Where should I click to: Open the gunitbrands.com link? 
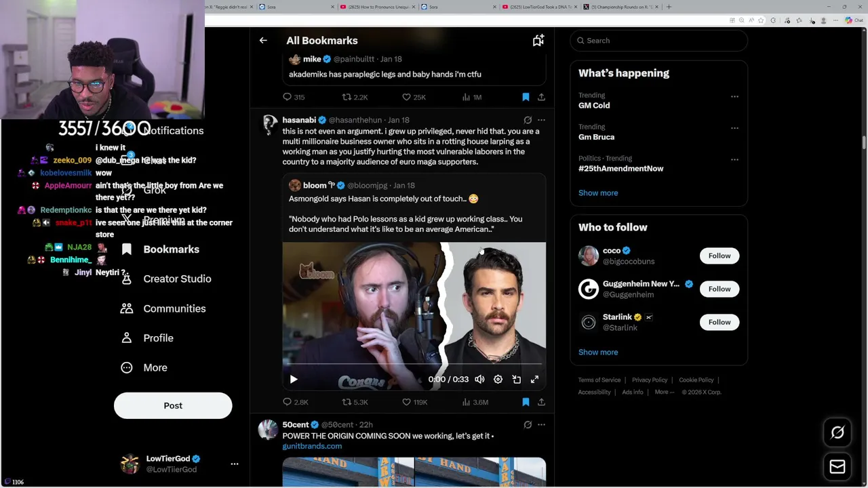point(312,446)
